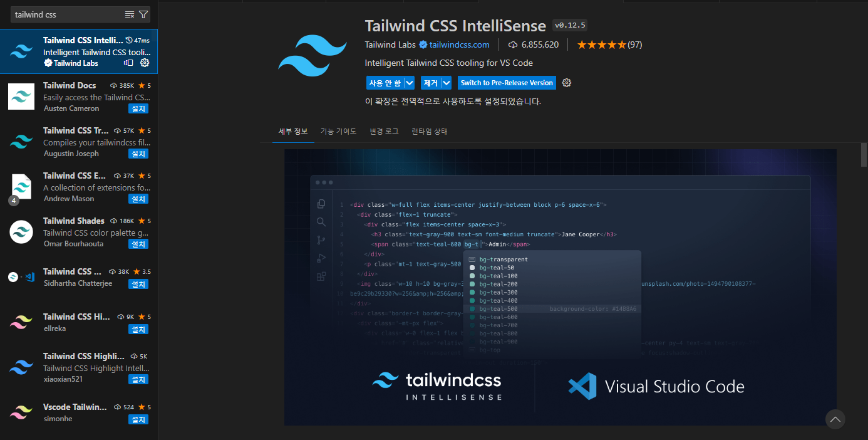Image resolution: width=868 pixels, height=440 pixels.
Task: Click the Sidhartha Chatterjee extension icon
Action: click(21, 276)
